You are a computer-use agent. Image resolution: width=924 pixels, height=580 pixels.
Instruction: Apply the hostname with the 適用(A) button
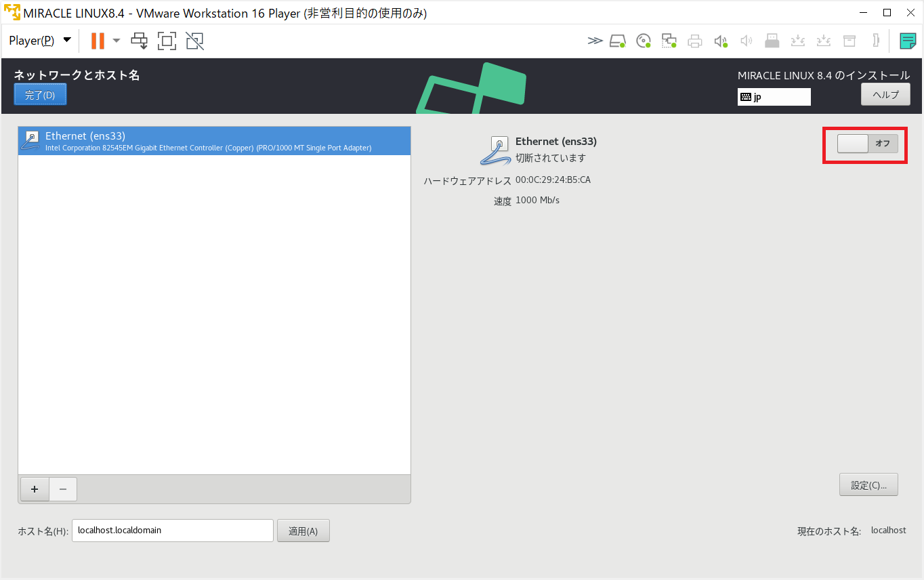[x=303, y=531]
